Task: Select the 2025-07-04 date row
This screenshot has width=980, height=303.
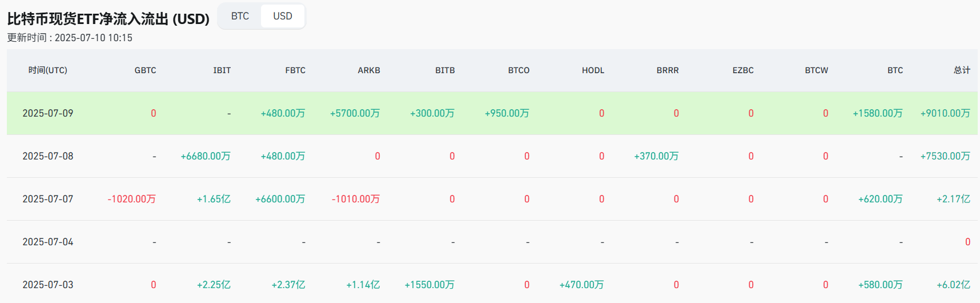Action: coord(48,242)
